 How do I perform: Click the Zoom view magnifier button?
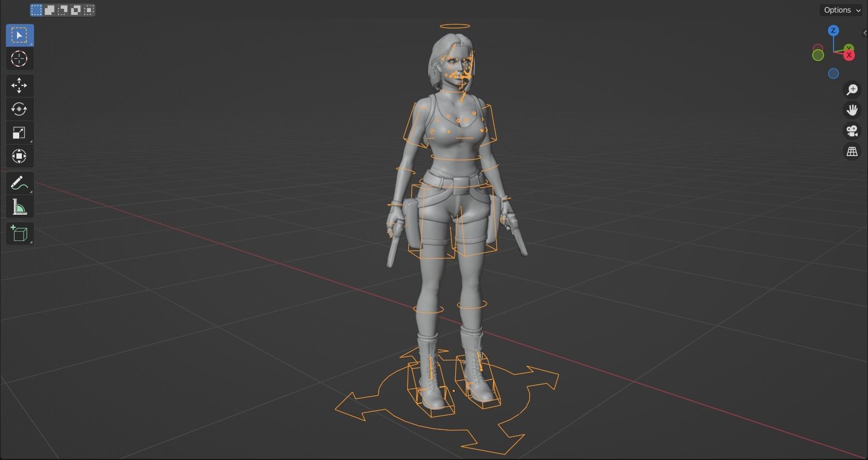point(852,89)
